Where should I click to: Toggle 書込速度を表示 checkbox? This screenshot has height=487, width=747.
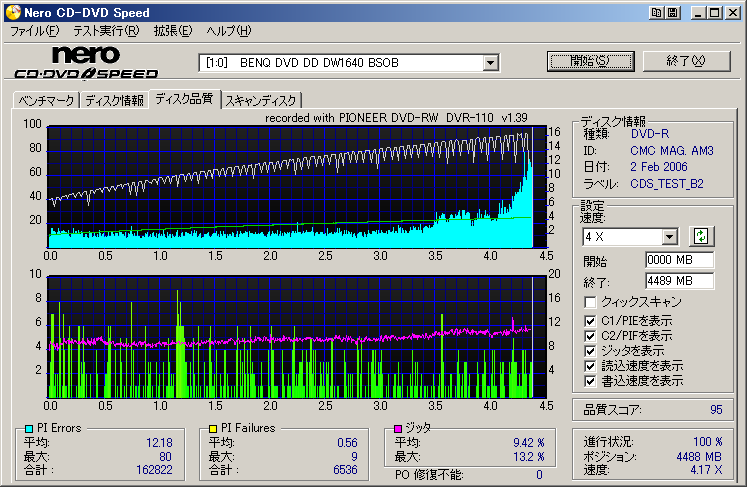590,381
